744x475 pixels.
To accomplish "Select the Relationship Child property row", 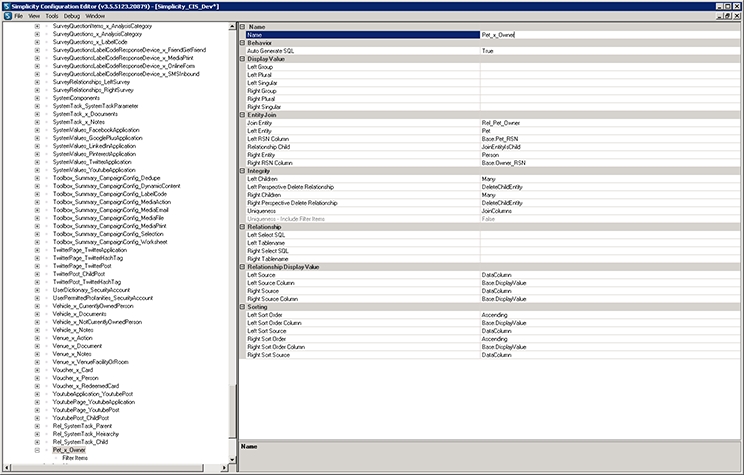I will coord(491,147).
